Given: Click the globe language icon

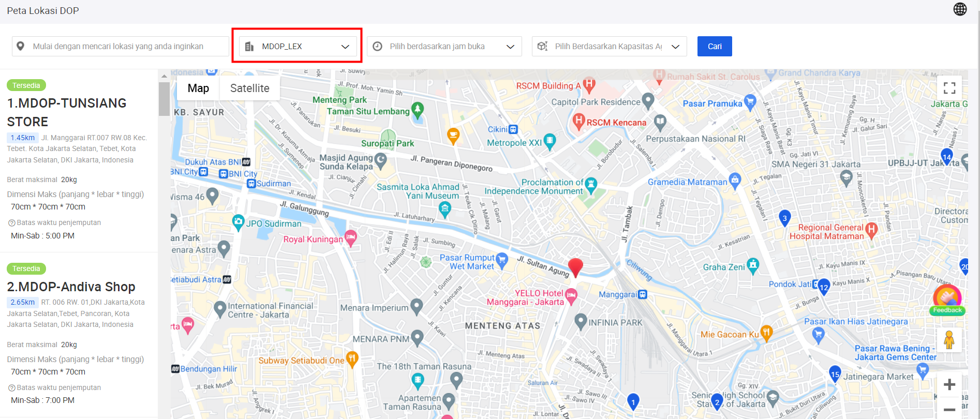Looking at the screenshot, I should pos(960,9).
